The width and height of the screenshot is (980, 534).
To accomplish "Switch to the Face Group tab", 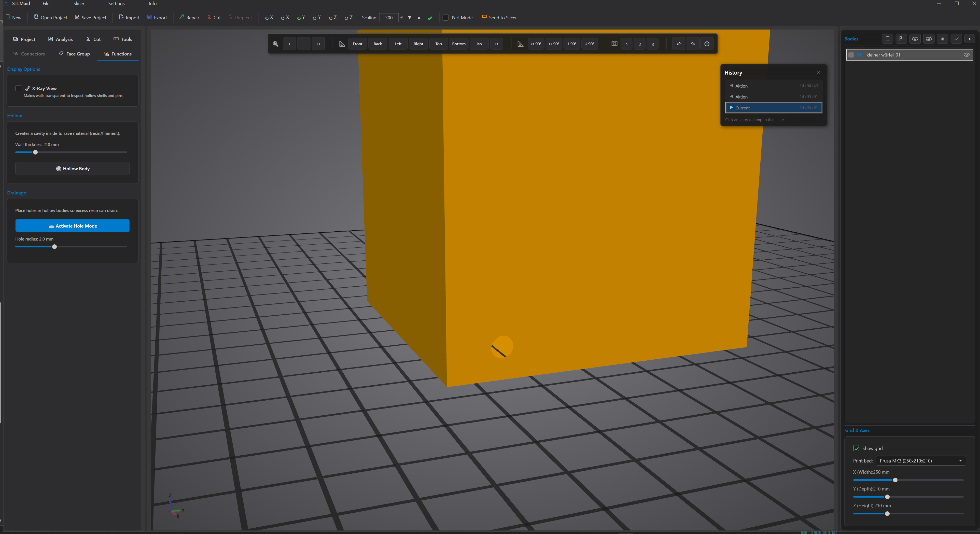I will tap(74, 54).
